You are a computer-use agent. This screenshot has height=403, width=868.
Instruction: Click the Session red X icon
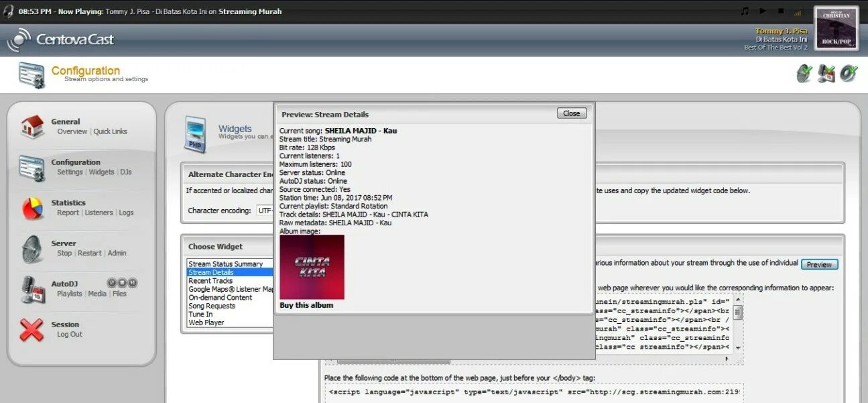(x=32, y=330)
